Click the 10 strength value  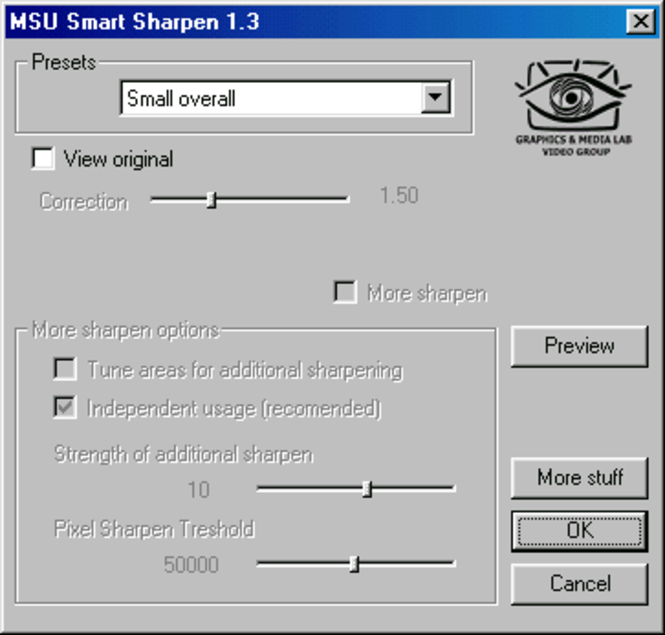coord(198,490)
